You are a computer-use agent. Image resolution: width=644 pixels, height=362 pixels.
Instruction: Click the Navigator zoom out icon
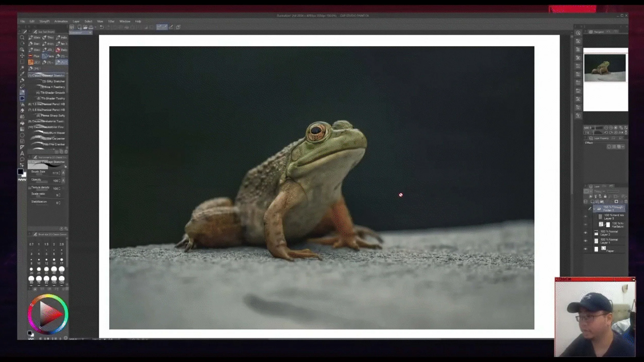(606, 128)
